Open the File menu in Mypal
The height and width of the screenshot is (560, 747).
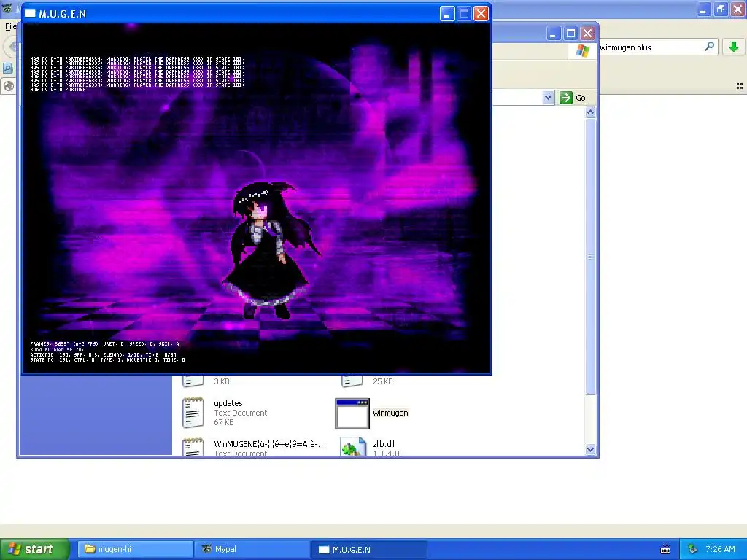10,26
